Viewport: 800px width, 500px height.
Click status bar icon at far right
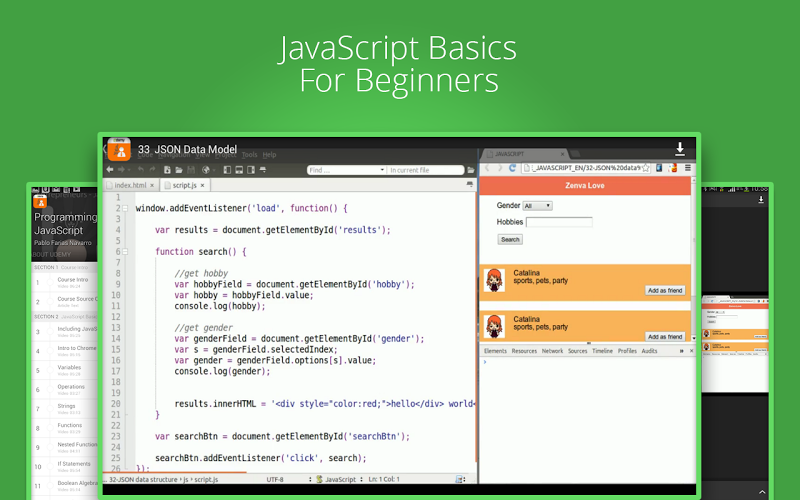[460, 479]
